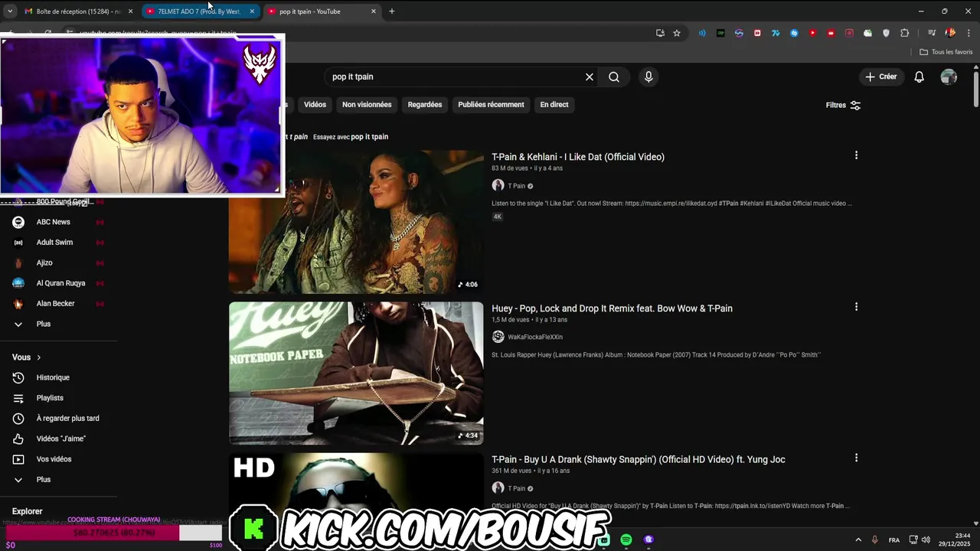Select the Publiées récemment filter chip
Screen dimensions: 980x551
pyautogui.click(x=491, y=105)
